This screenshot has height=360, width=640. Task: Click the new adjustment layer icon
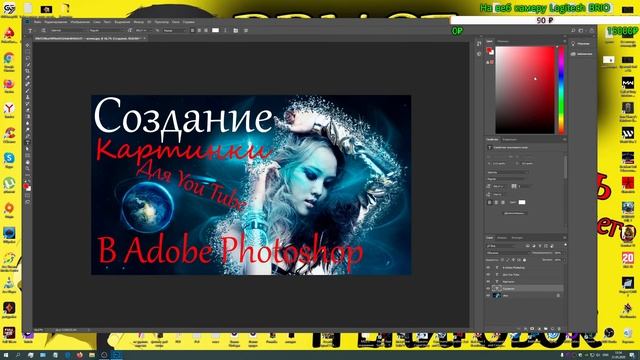[539, 329]
